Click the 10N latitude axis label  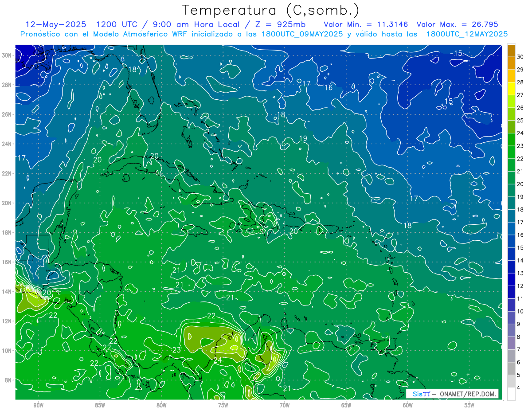coord(7,350)
